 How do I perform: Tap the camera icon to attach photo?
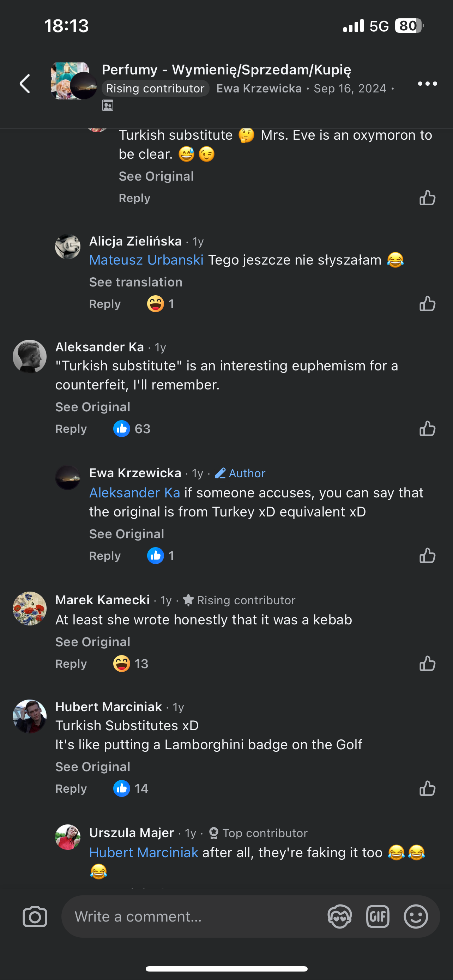[x=35, y=917]
